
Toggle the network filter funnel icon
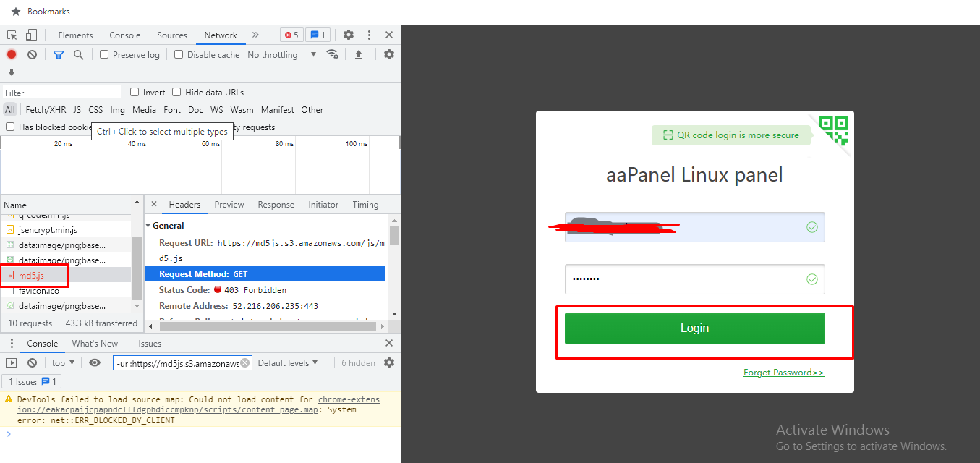coord(59,54)
